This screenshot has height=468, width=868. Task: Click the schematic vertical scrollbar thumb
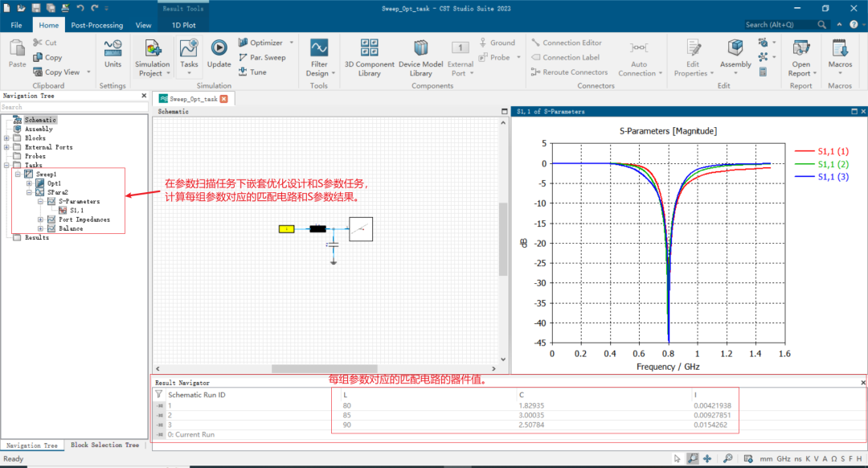503,240
